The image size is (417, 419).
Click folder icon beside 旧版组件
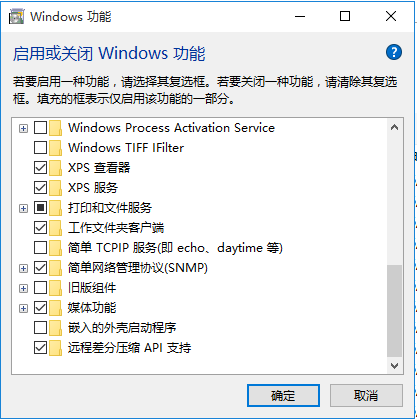[55, 288]
